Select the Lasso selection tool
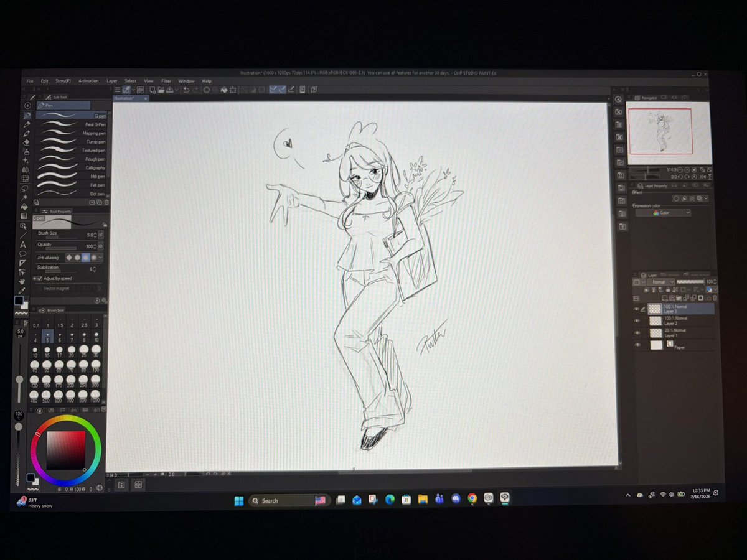 click(25, 188)
